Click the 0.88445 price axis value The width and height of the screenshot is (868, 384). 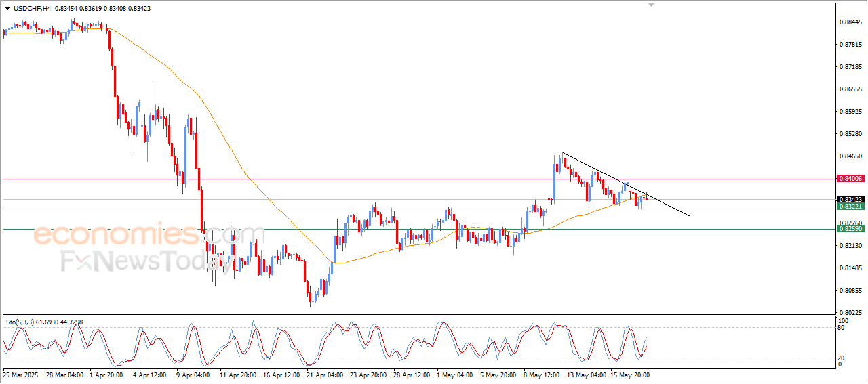click(x=850, y=22)
